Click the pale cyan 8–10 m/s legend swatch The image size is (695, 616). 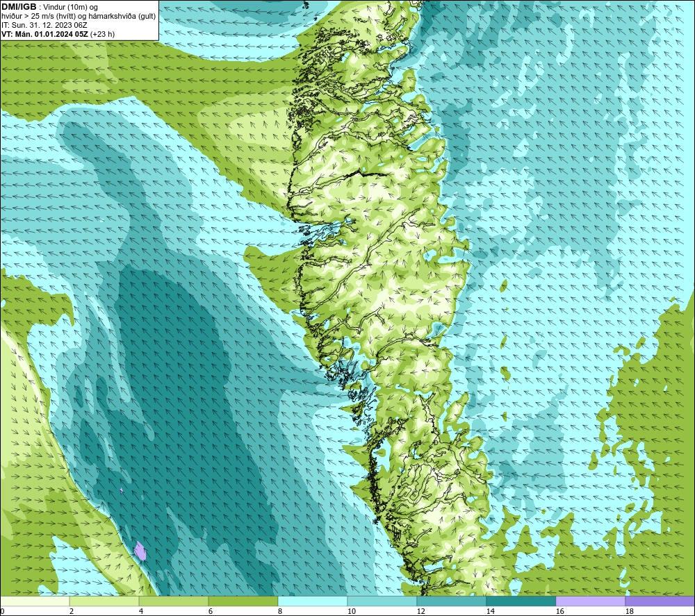coord(313,601)
